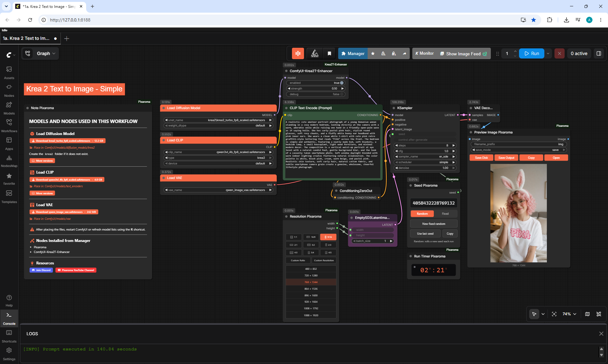The image size is (608, 364).
Task: Reload the browser page
Action: [30, 20]
